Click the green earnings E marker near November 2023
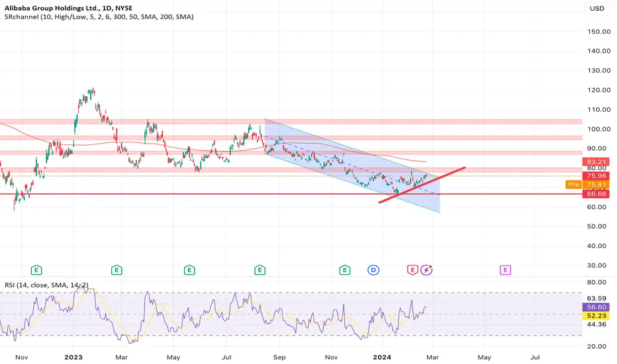Screen dimensions: 617x364 [x=345, y=270]
